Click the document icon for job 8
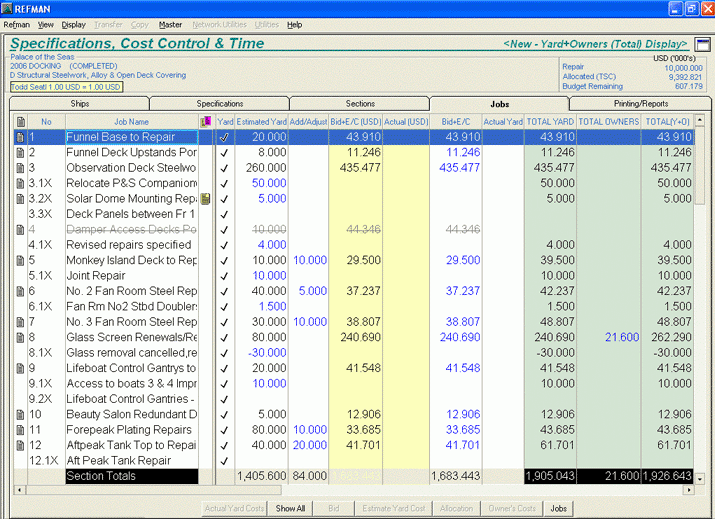The image size is (715, 519). 19,337
